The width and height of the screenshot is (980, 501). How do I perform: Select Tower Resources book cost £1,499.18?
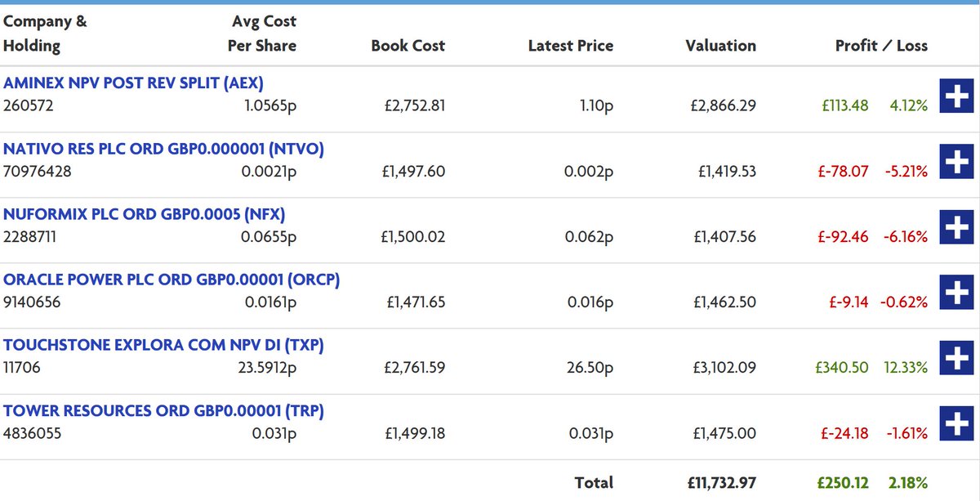pos(414,432)
